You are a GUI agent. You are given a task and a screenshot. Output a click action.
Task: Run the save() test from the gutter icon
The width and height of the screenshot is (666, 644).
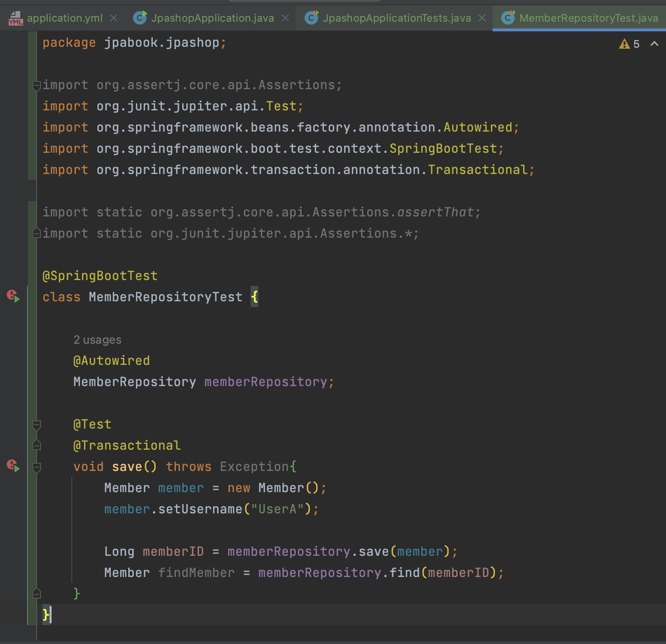point(13,466)
